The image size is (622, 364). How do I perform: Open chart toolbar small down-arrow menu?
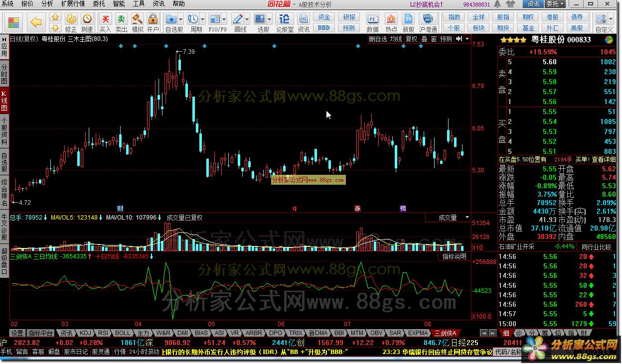pos(467,39)
